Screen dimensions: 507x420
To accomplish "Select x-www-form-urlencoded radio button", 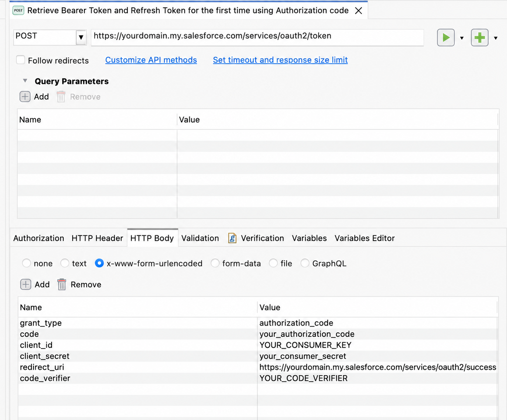I will point(99,263).
